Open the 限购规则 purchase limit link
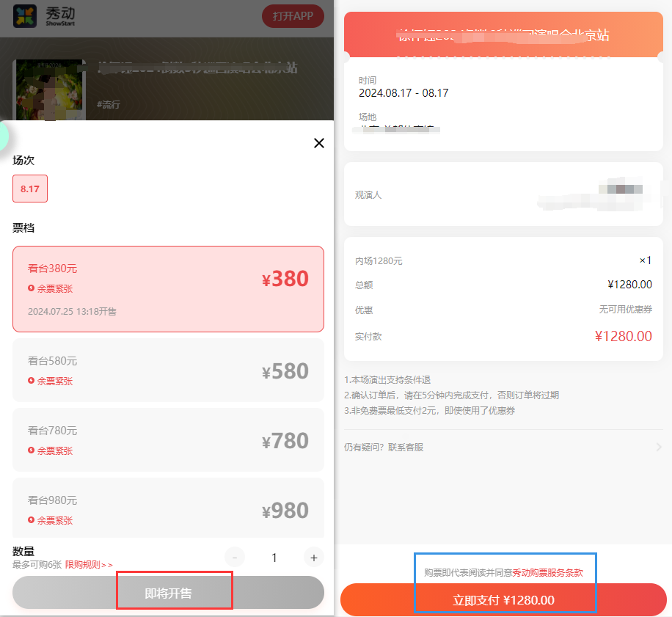This screenshot has width=672, height=617. point(89,565)
